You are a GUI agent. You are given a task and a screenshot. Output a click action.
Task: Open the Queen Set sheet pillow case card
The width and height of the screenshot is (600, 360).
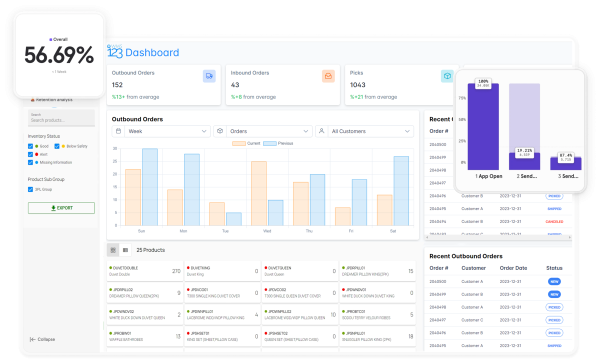tap(300, 336)
